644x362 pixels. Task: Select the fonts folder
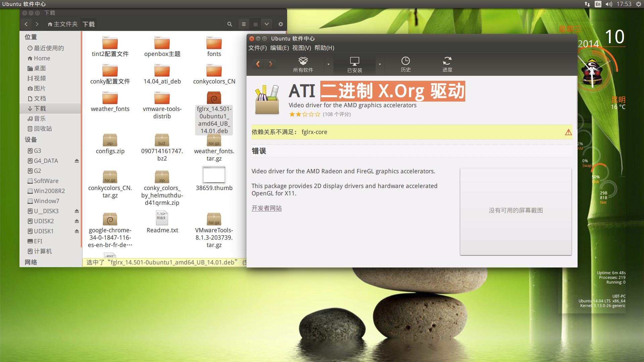(x=214, y=47)
